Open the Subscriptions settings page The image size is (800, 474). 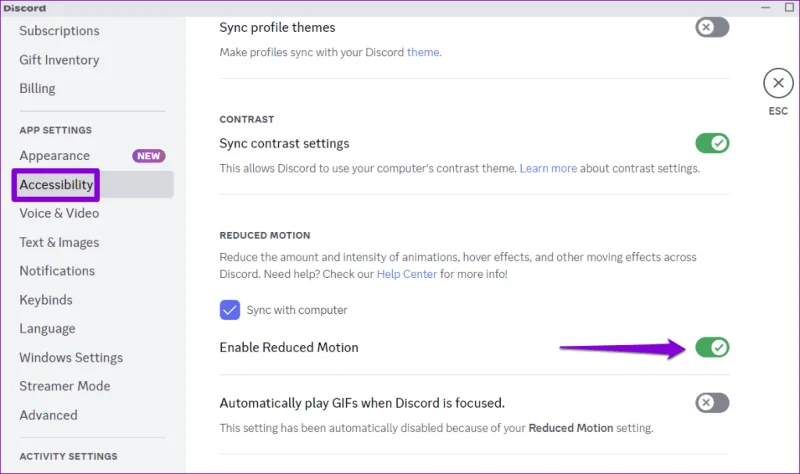pos(59,31)
